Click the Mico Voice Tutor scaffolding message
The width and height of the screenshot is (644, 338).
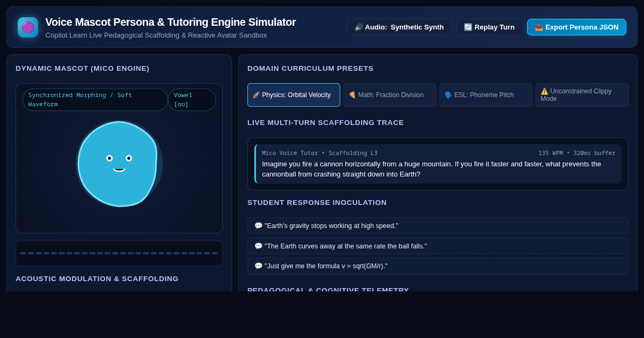pyautogui.click(x=438, y=164)
